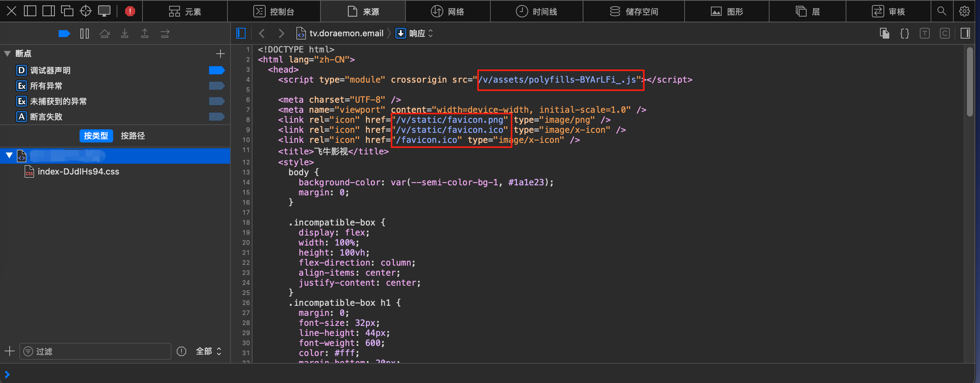980x383 pixels.
Task: Go back with the left chevron
Action: (262, 34)
